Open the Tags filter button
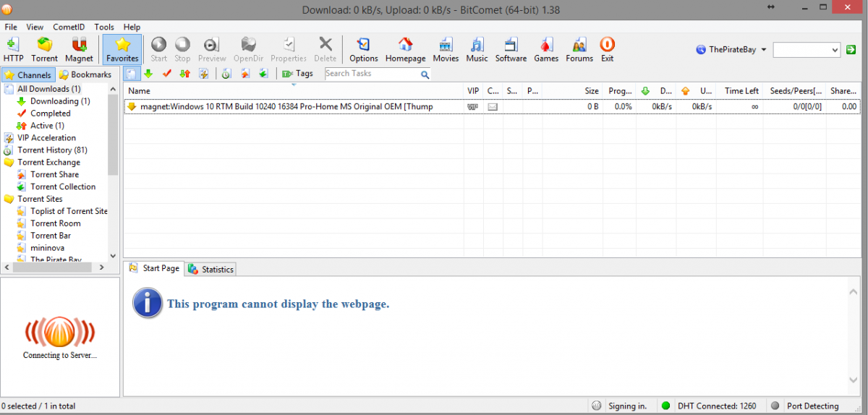The image size is (868, 415). tap(298, 74)
